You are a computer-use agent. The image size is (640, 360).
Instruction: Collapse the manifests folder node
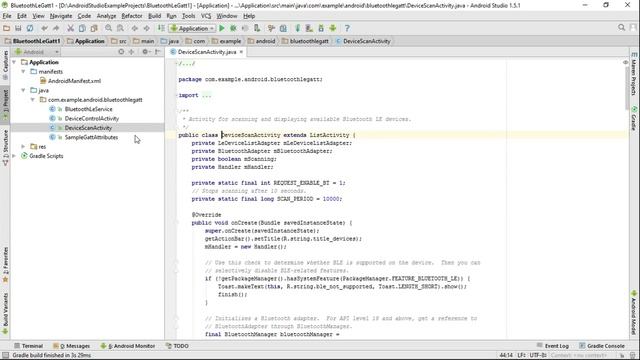click(23, 71)
